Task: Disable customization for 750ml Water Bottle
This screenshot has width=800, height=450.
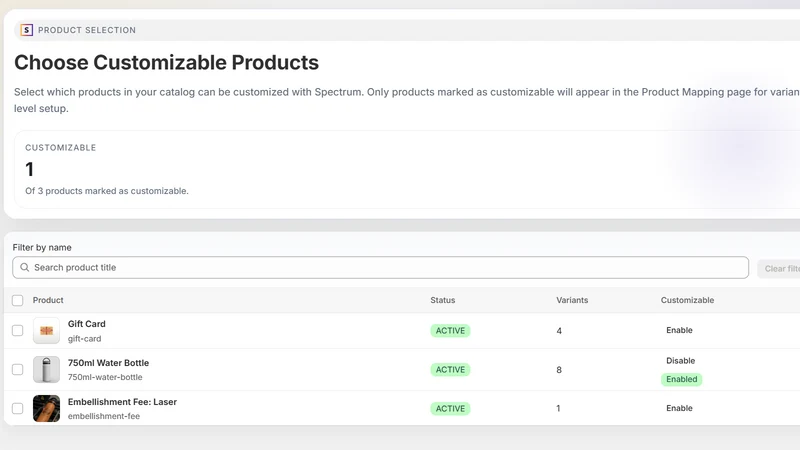Action: tap(681, 361)
